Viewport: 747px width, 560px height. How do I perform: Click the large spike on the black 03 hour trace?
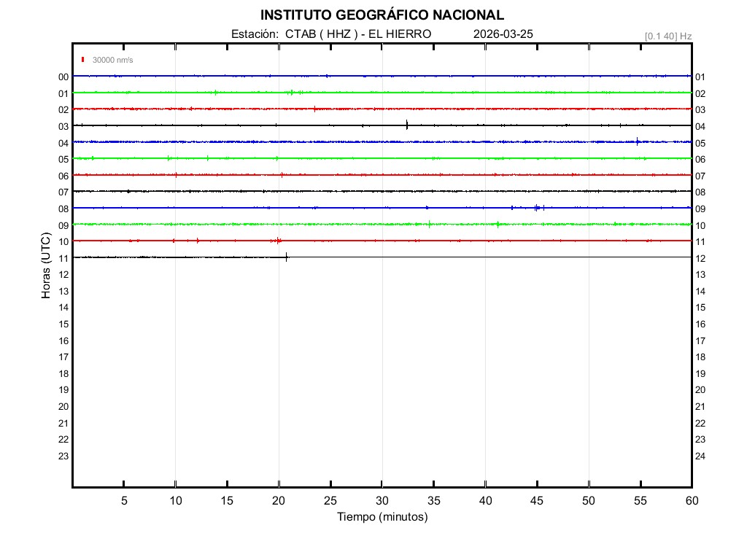pos(406,125)
